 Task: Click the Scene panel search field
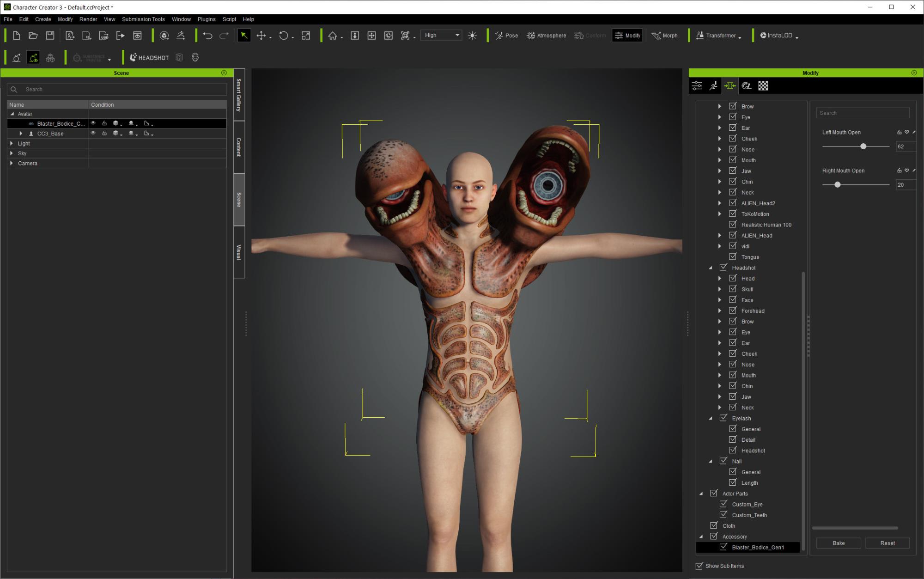click(117, 89)
